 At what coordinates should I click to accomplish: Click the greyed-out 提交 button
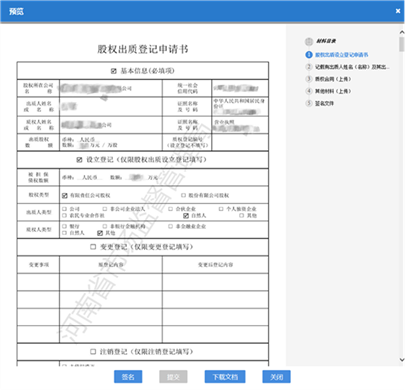(x=173, y=377)
